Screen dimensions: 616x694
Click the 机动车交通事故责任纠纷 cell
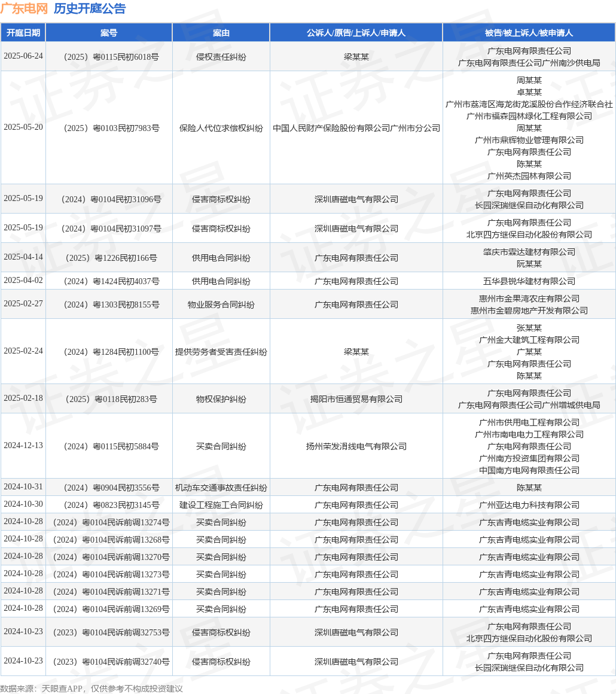(221, 488)
